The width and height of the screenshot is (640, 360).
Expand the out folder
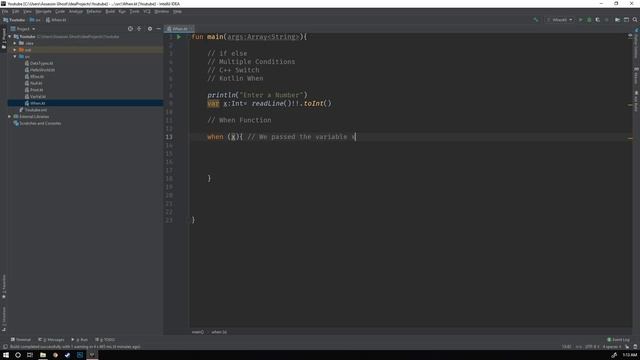[15, 50]
